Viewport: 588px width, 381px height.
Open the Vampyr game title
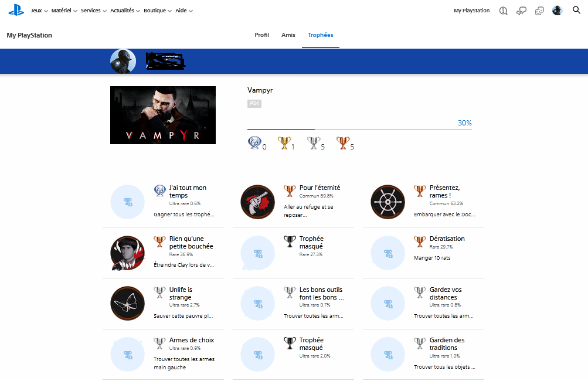[260, 90]
